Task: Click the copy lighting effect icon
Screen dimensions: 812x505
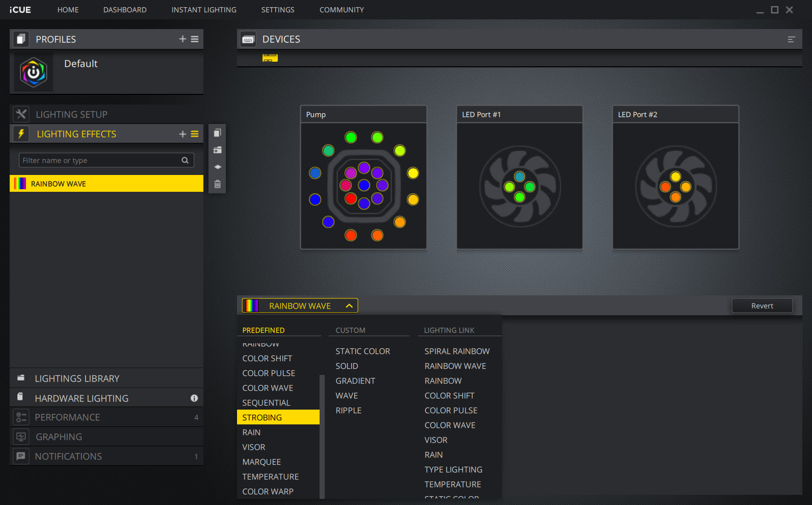Action: pyautogui.click(x=218, y=133)
